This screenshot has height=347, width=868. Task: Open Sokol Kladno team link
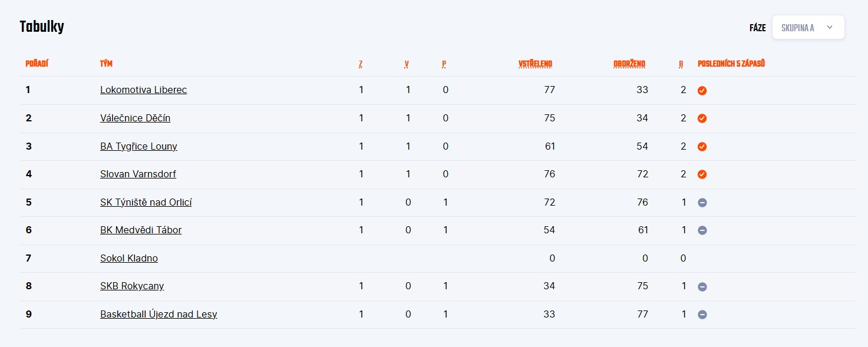(x=129, y=258)
